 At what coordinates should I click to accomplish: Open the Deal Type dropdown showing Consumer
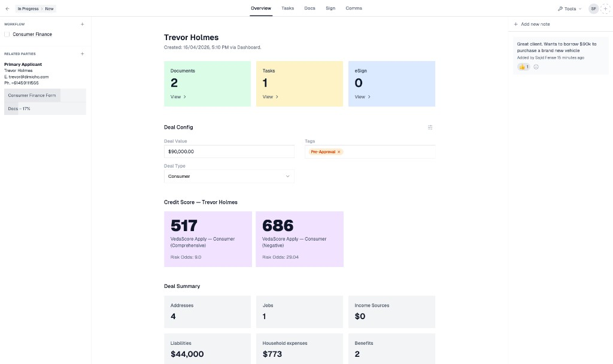(x=229, y=176)
